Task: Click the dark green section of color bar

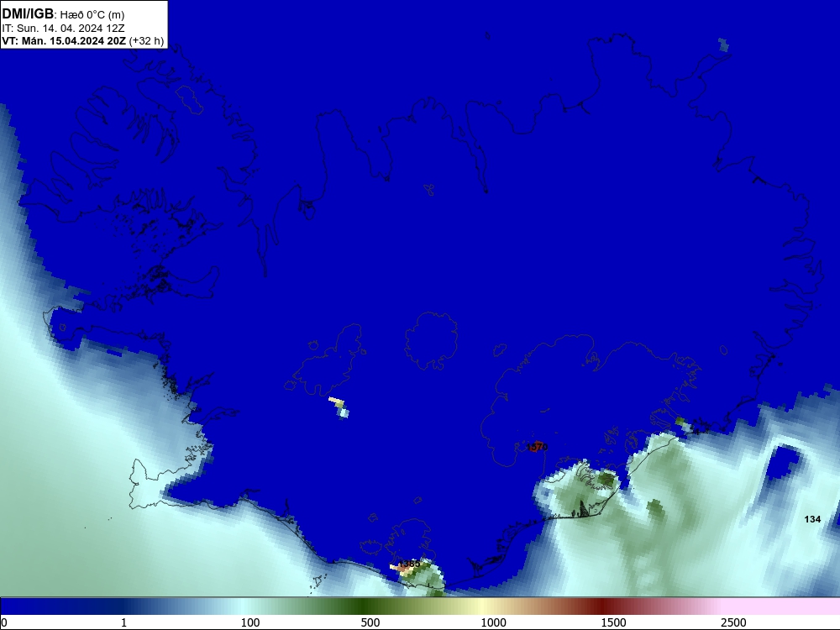Action: tap(365, 606)
